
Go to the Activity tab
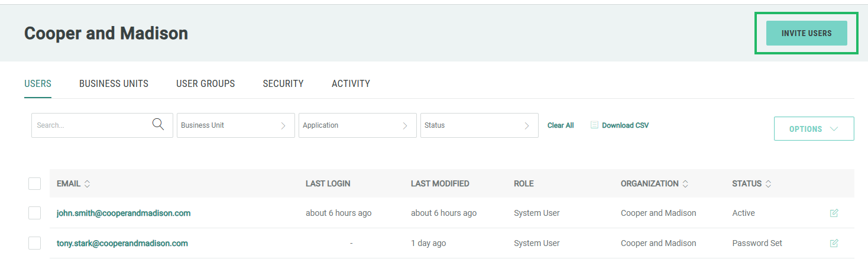point(351,84)
